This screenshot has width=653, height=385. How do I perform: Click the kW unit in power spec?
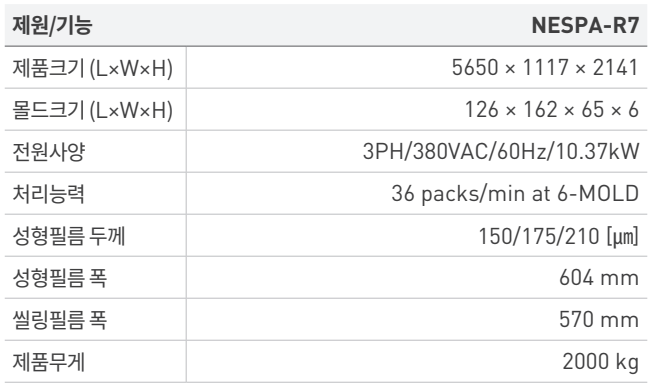click(624, 151)
